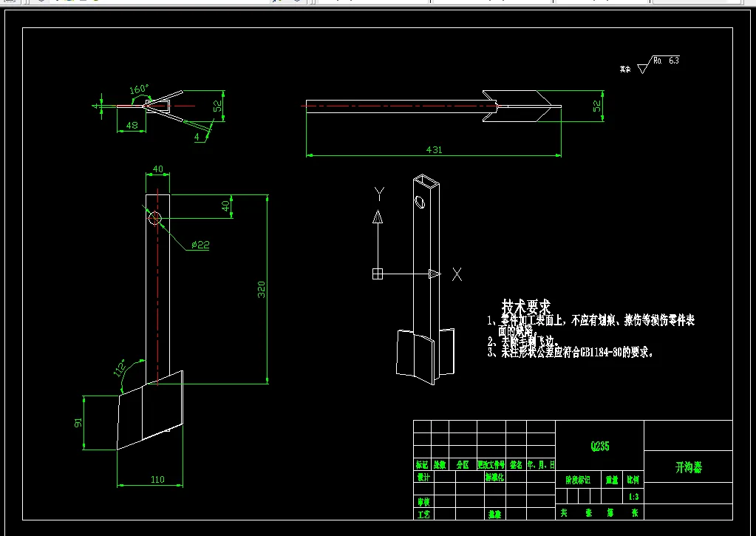
Task: Select the 分区 title block cell
Action: click(463, 464)
